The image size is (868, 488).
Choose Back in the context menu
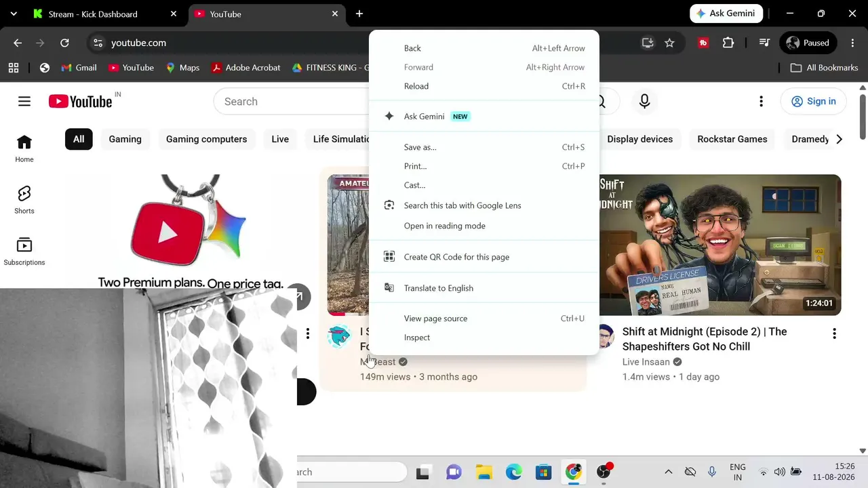pos(484,48)
